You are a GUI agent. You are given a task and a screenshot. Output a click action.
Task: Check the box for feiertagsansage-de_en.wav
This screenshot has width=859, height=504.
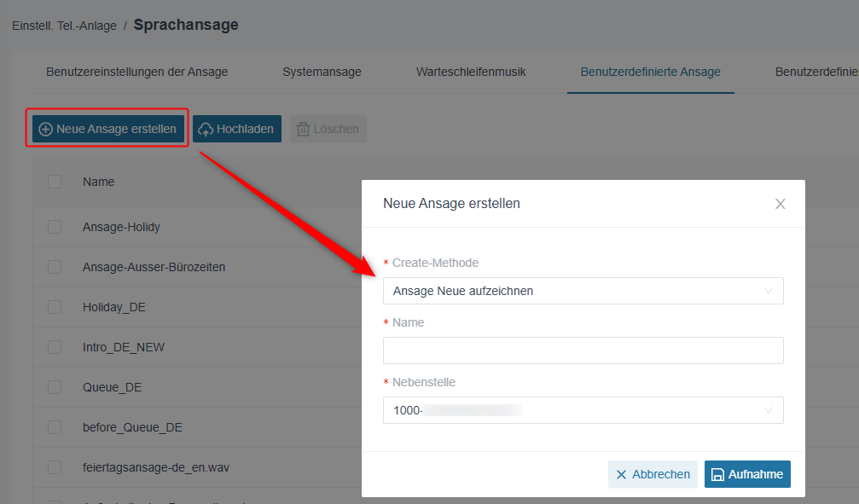(55, 467)
